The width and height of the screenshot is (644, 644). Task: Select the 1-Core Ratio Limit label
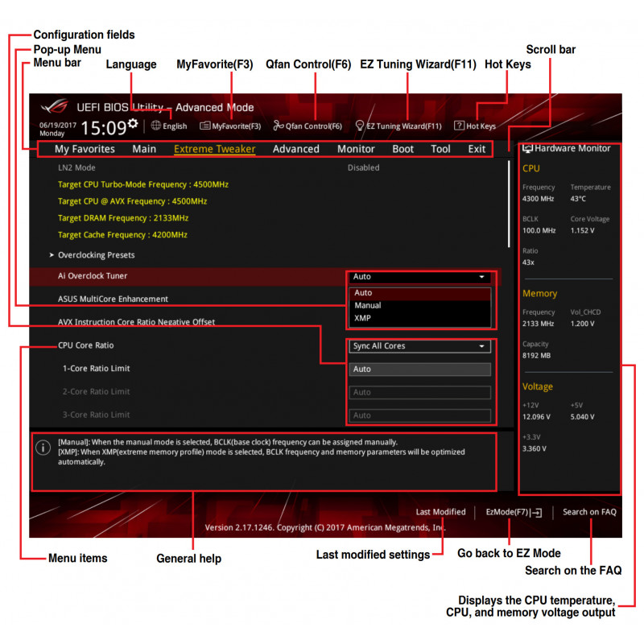pyautogui.click(x=96, y=369)
